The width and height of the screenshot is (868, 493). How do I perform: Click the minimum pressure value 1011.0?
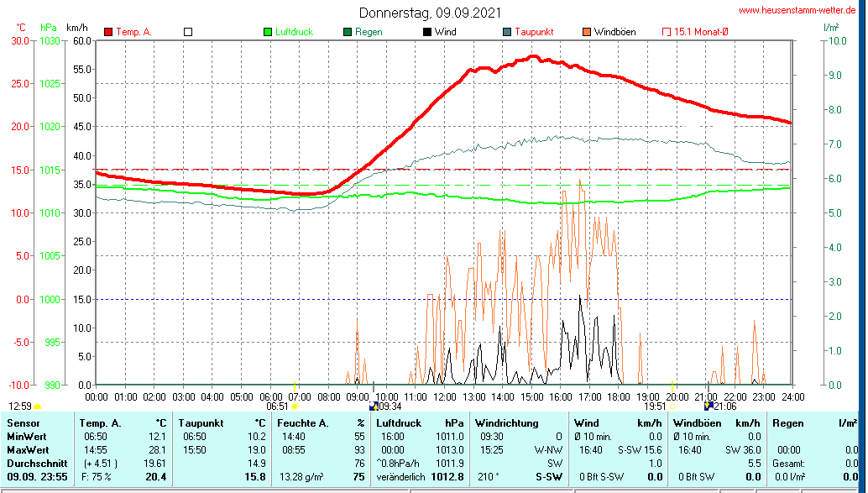click(449, 437)
